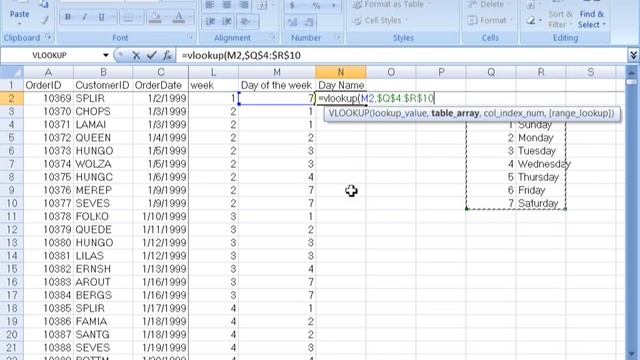Click the Italic formatting icon
This screenshot has height=360, width=640.
(x=84, y=17)
